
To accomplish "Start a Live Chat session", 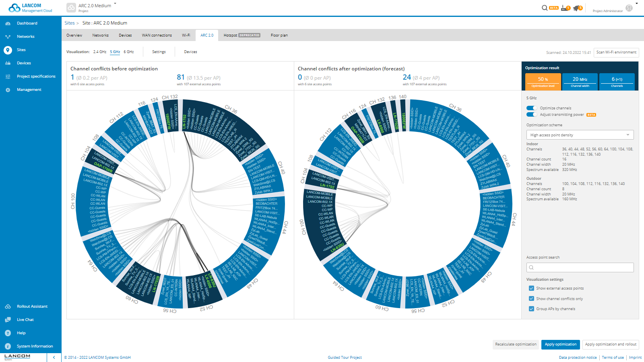I will (25, 319).
